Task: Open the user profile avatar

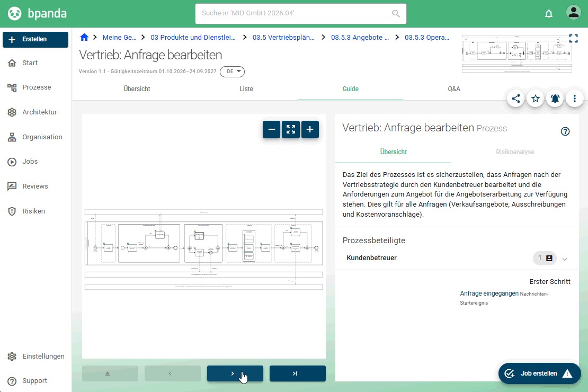Action: pos(573,12)
